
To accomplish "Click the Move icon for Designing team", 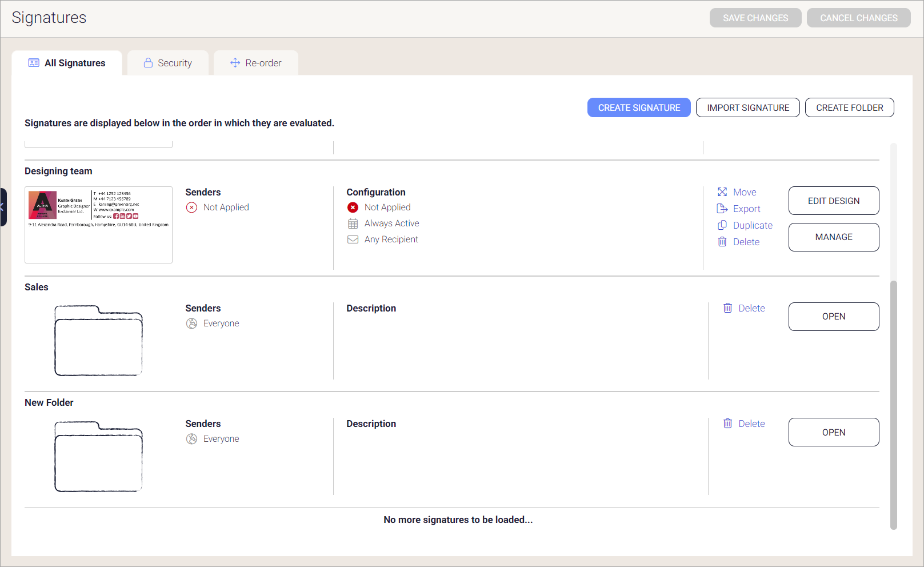I will pyautogui.click(x=722, y=192).
